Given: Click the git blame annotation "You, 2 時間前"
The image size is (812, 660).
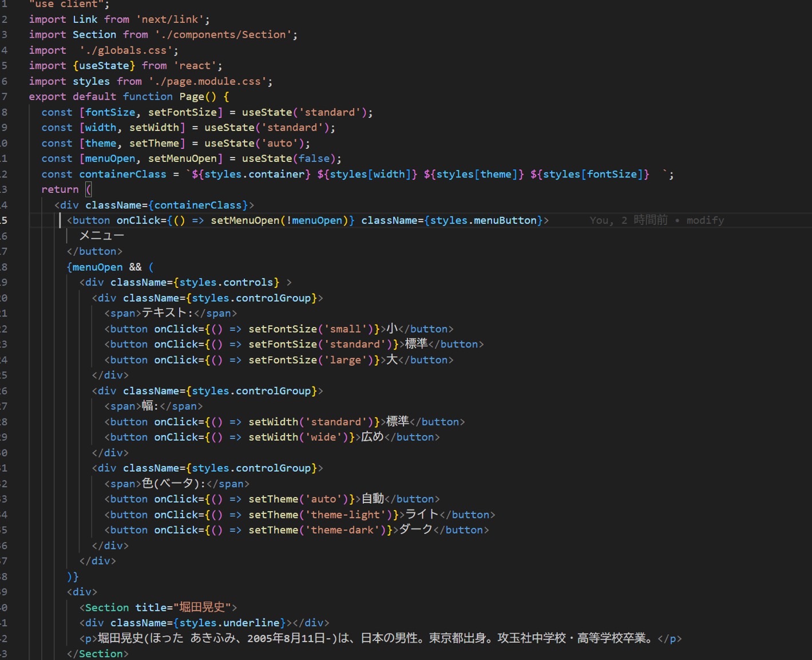Looking at the screenshot, I should pos(628,220).
